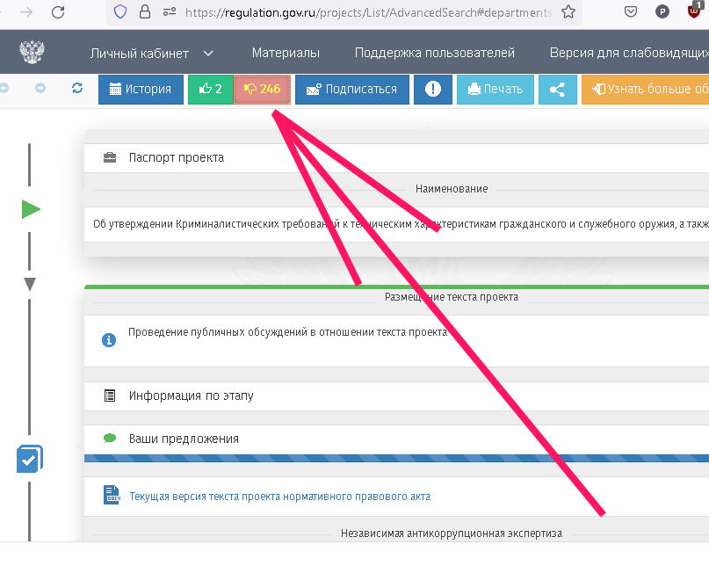This screenshot has height=588, width=709.
Task: Reload the page using browser refresh button
Action: pos(58,12)
